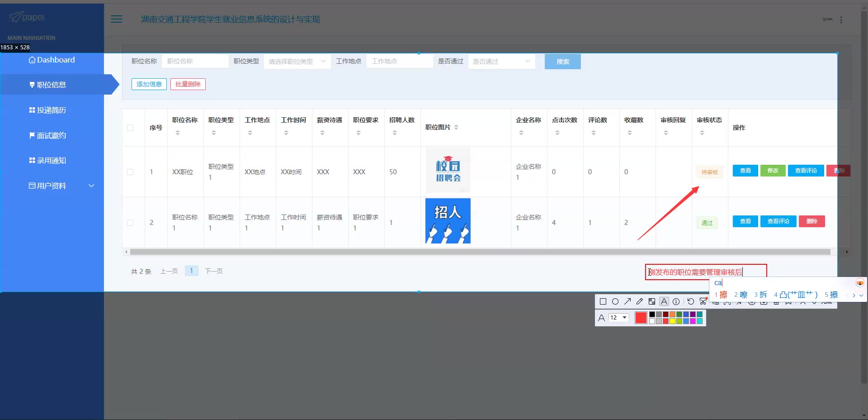Viewport: 868px width, 420px height.
Task: Open Dashboard in the sidebar
Action: click(x=52, y=60)
